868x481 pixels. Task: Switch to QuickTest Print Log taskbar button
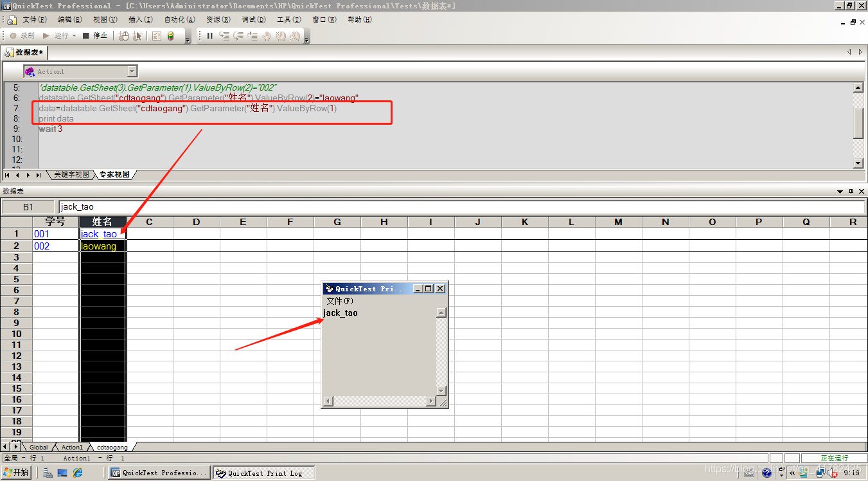pyautogui.click(x=265, y=473)
